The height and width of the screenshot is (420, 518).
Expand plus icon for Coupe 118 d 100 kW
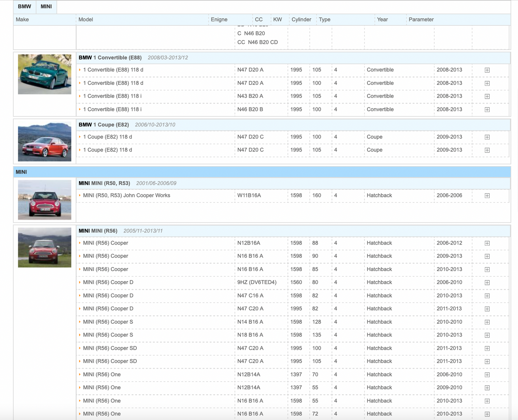(487, 137)
